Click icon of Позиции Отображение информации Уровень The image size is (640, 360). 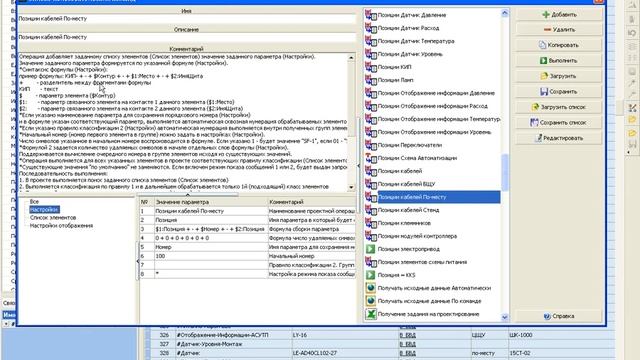coord(371,132)
